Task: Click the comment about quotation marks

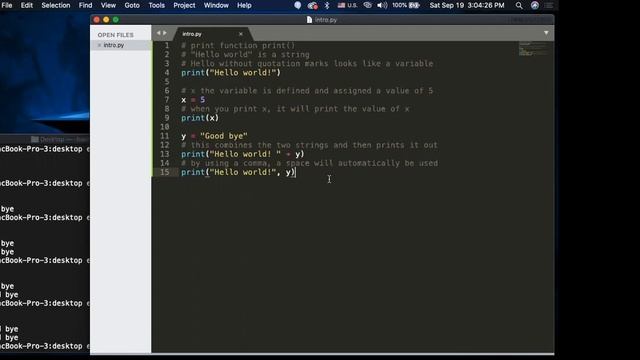Action: point(307,64)
